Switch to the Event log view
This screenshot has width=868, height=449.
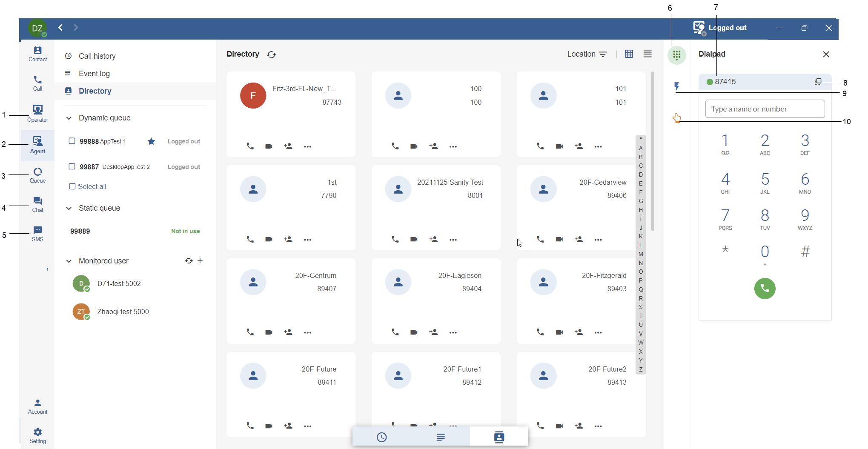pos(94,73)
